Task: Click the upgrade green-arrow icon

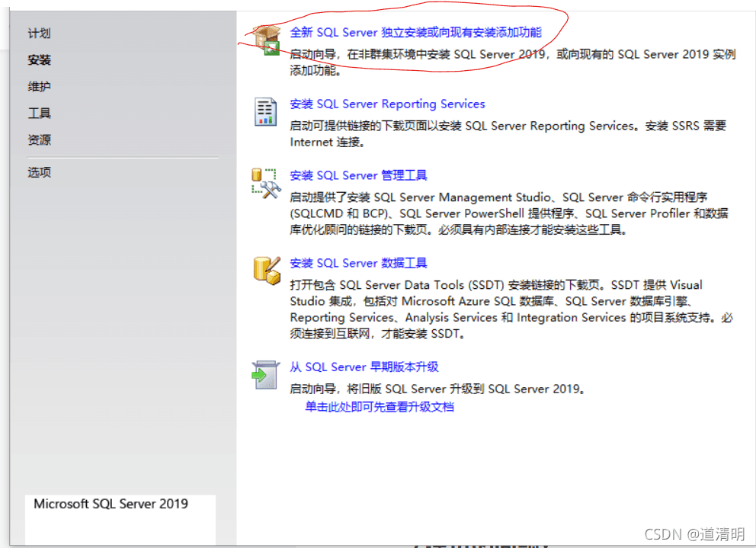Action: point(265,375)
